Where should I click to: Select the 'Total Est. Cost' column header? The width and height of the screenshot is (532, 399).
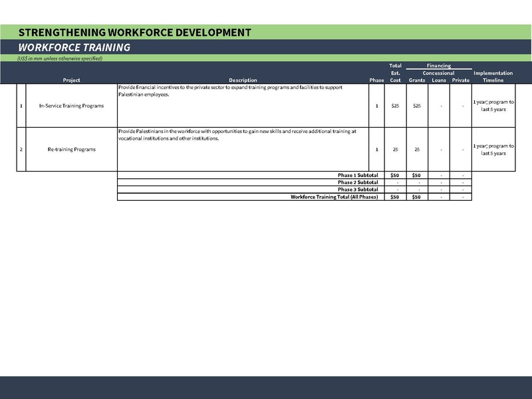(x=395, y=72)
